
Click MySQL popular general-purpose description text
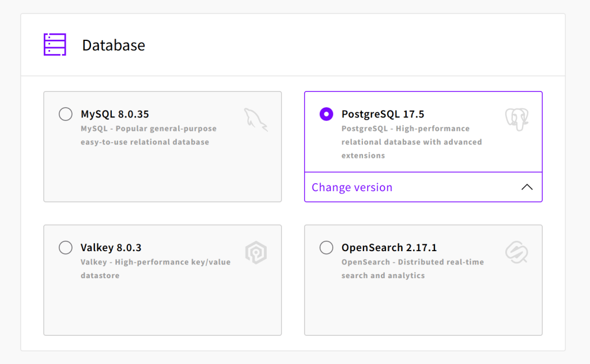coord(149,135)
